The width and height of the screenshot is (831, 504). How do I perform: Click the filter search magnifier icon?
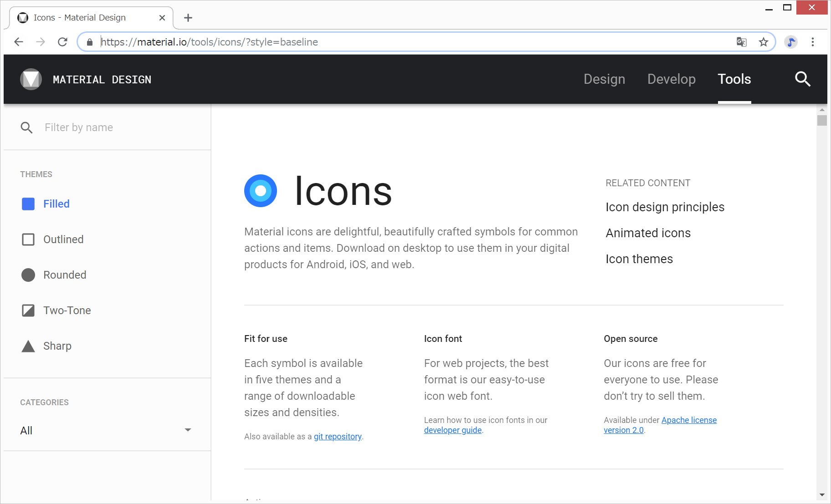coord(26,127)
